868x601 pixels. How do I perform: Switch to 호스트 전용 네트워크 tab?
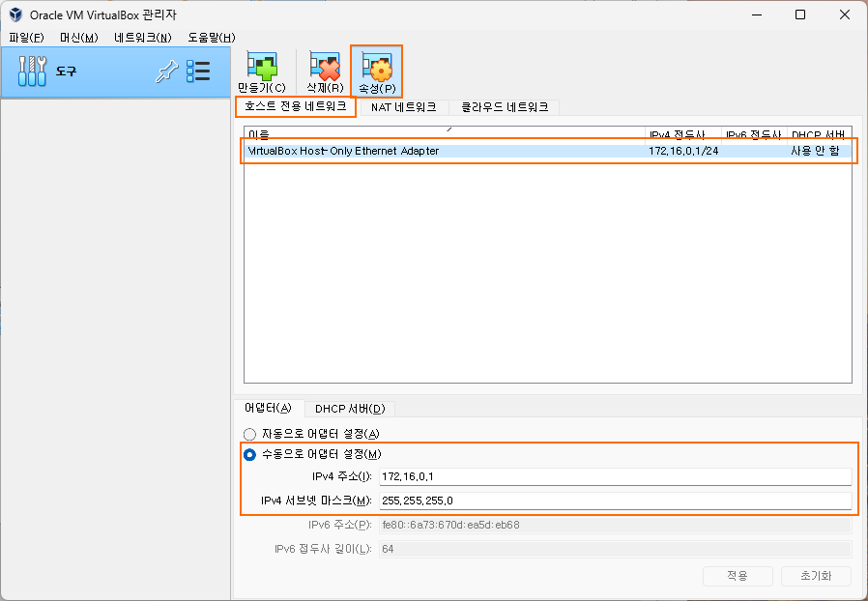click(x=296, y=106)
